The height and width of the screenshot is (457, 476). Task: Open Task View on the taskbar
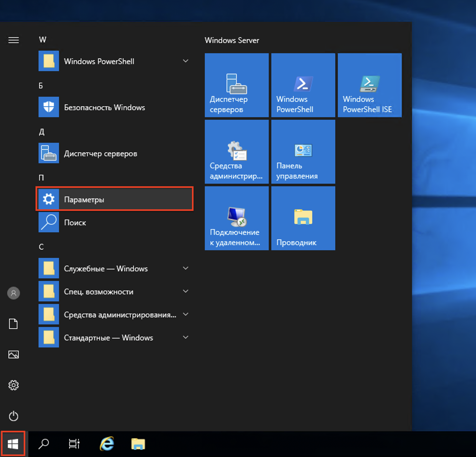pos(74,444)
